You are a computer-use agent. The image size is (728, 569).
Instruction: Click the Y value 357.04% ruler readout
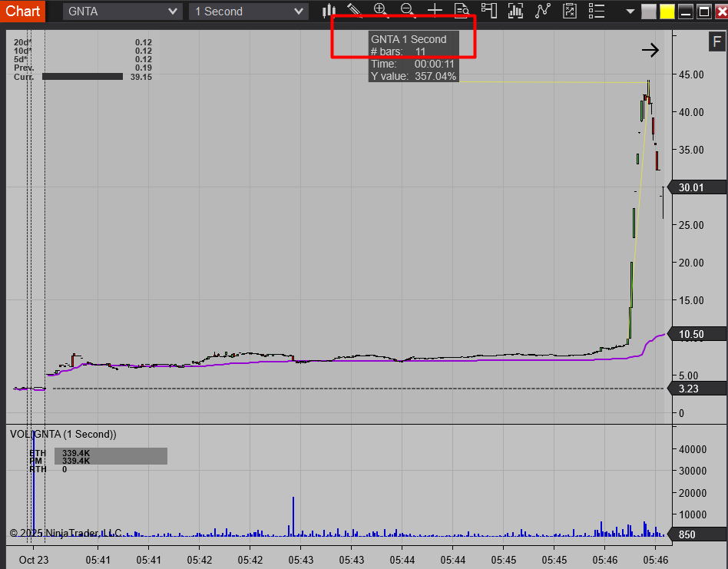point(413,76)
